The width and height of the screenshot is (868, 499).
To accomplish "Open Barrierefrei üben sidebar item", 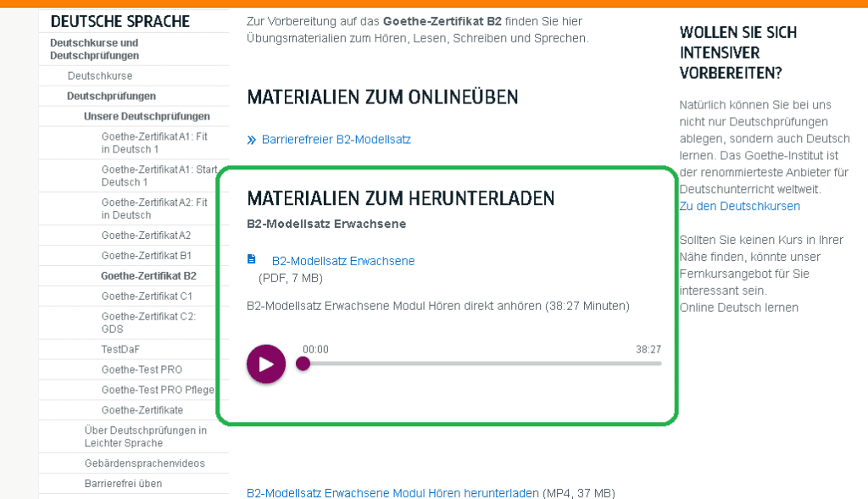I will [x=124, y=484].
